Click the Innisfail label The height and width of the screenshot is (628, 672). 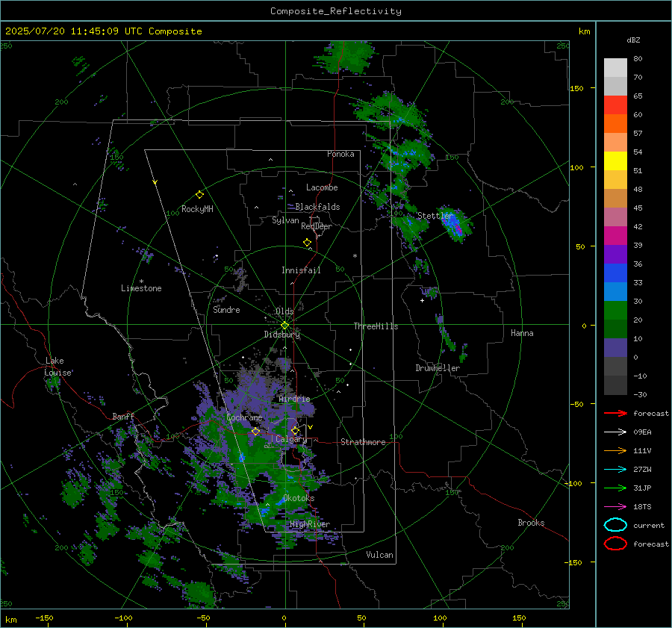point(301,270)
